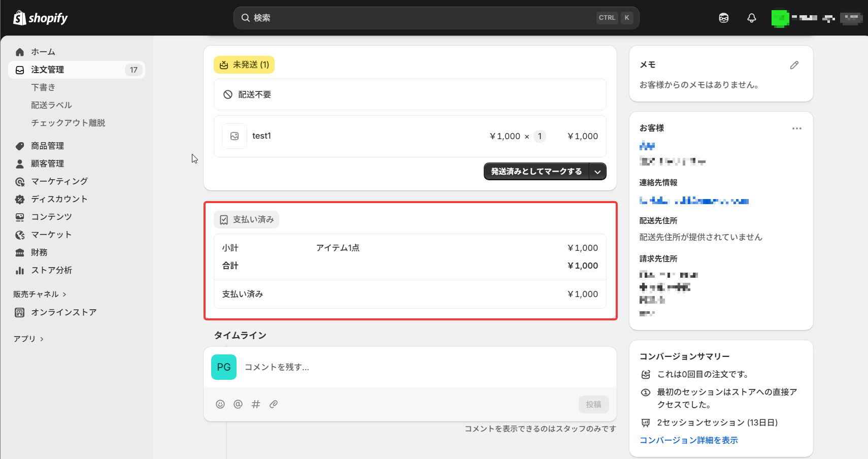
Task: Click the customer email link
Action: (694, 201)
